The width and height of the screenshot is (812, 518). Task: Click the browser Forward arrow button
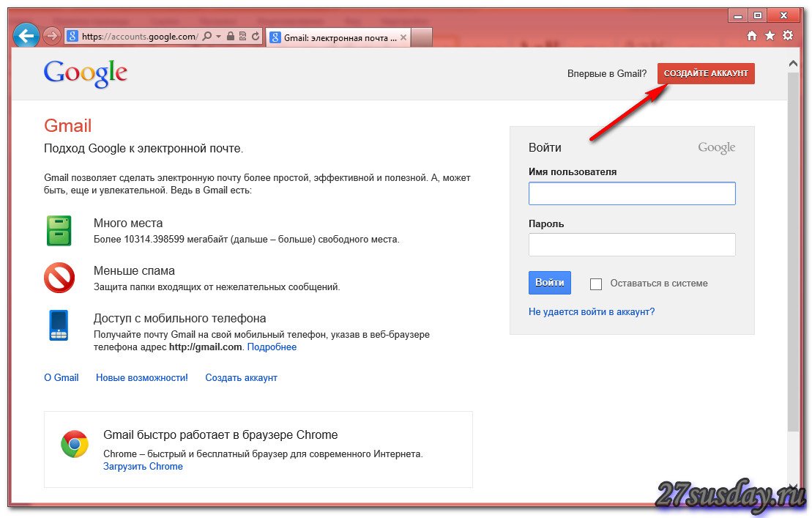pyautogui.click(x=51, y=36)
